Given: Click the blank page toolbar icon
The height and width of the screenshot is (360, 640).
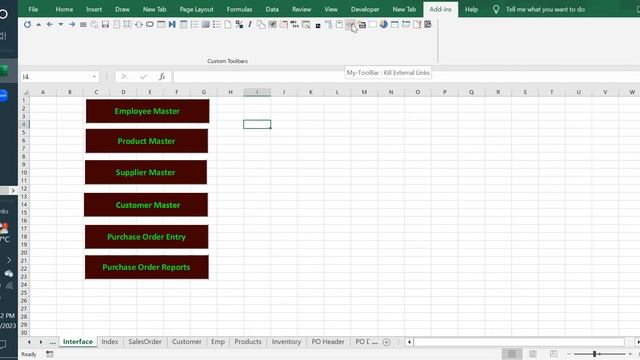Looking at the screenshot, I should tap(228, 24).
